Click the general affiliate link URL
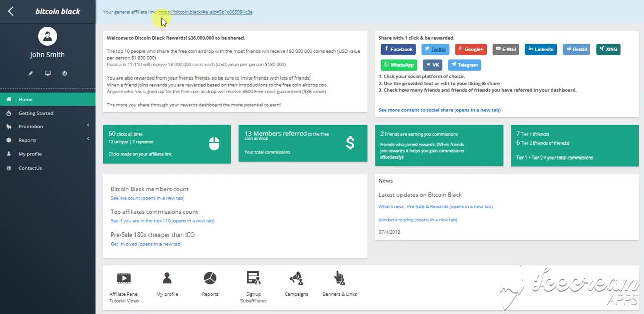The width and height of the screenshot is (644, 314). pyautogui.click(x=205, y=12)
